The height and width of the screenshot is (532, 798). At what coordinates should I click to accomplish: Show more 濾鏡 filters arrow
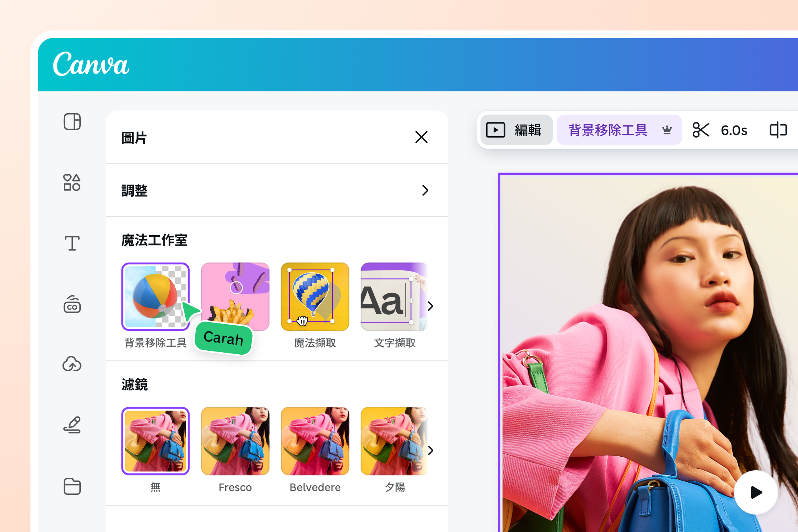(431, 450)
